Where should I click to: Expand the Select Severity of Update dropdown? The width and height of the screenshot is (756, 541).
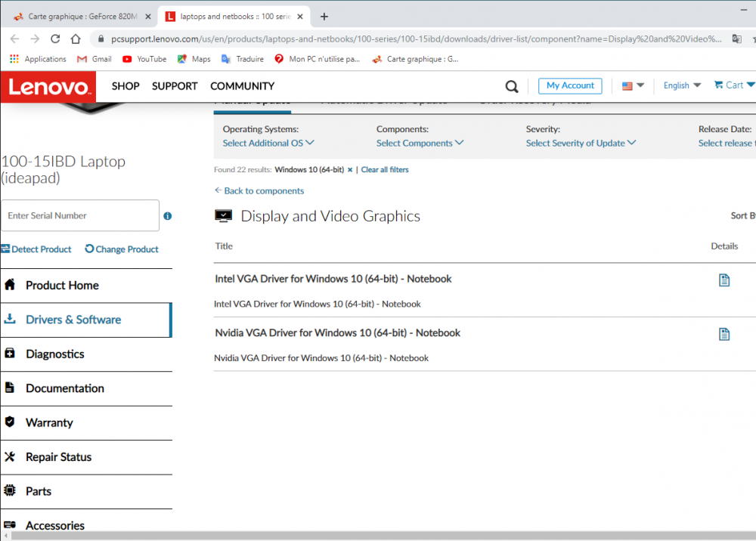point(580,142)
